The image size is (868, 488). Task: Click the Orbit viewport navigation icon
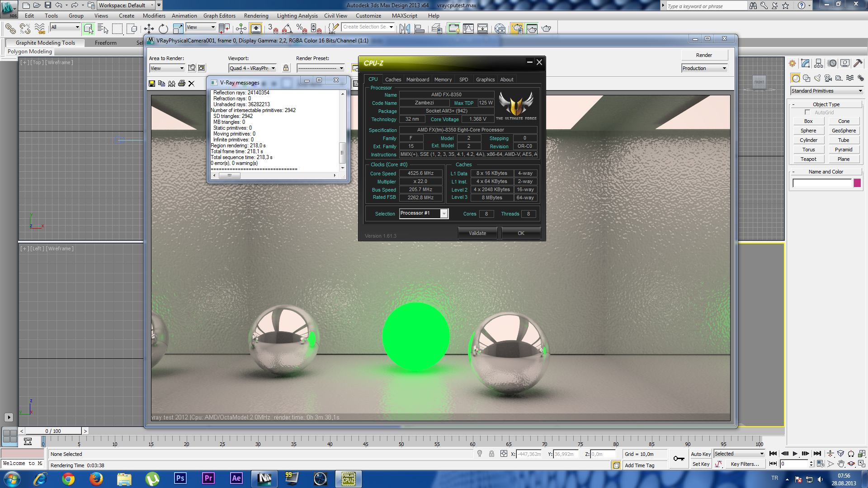point(851,464)
